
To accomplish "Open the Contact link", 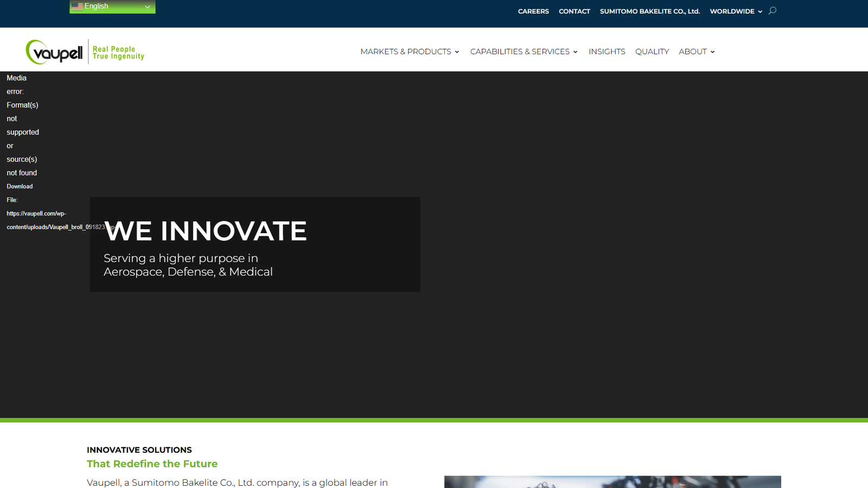I will click(x=574, y=11).
